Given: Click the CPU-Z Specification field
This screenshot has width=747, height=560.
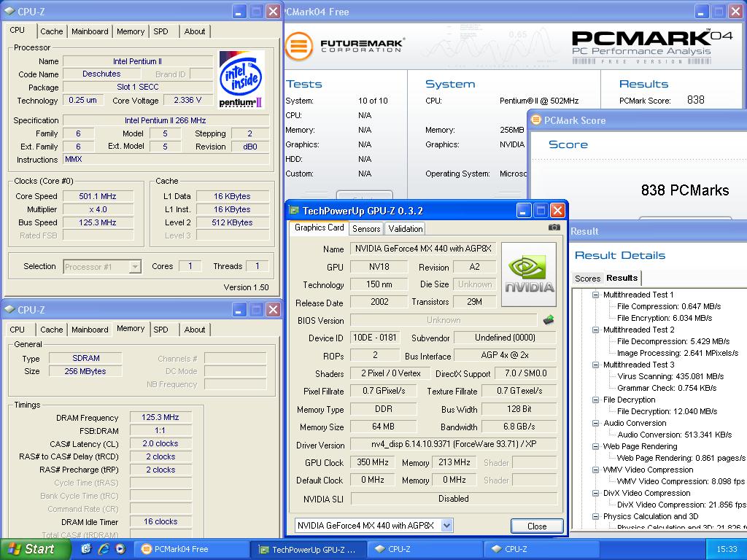Looking at the screenshot, I should pyautogui.click(x=166, y=120).
